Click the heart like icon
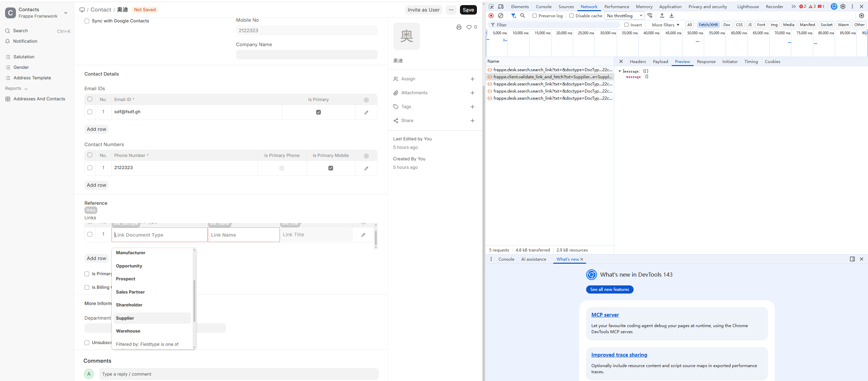 (x=469, y=27)
